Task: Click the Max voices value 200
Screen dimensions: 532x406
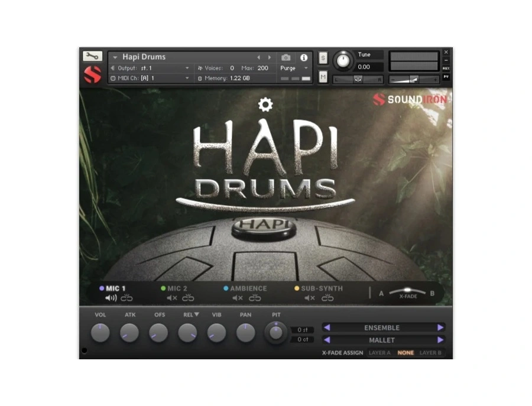Action: (262, 68)
